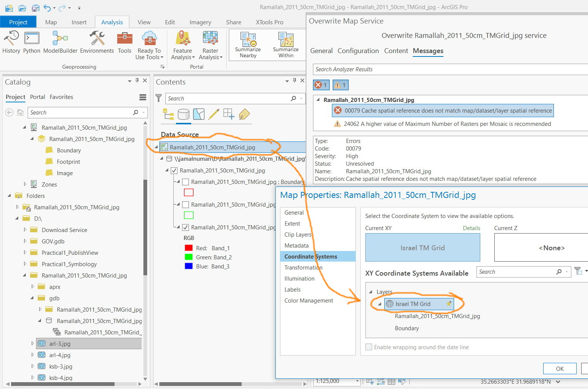The image size is (588, 389).
Task: Switch to the Configuration tab in Overwrite Map Service
Action: click(358, 51)
